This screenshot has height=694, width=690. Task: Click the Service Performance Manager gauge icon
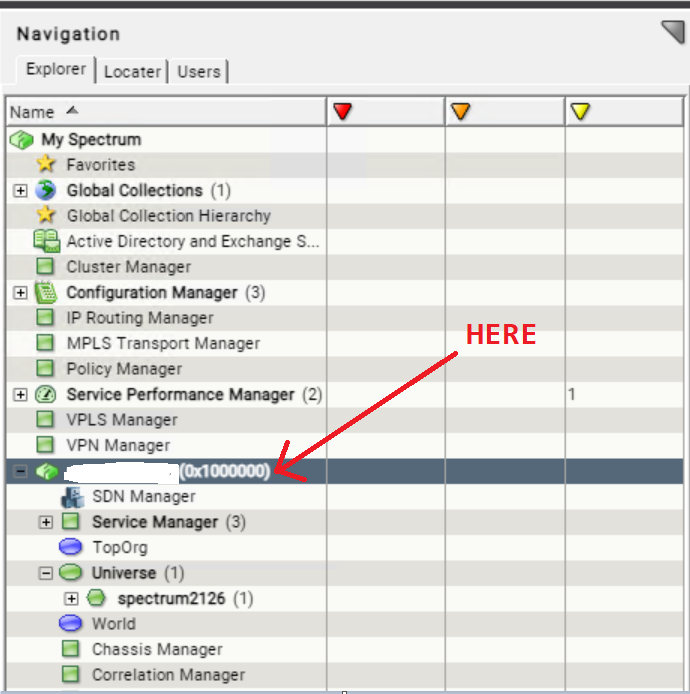point(46,394)
